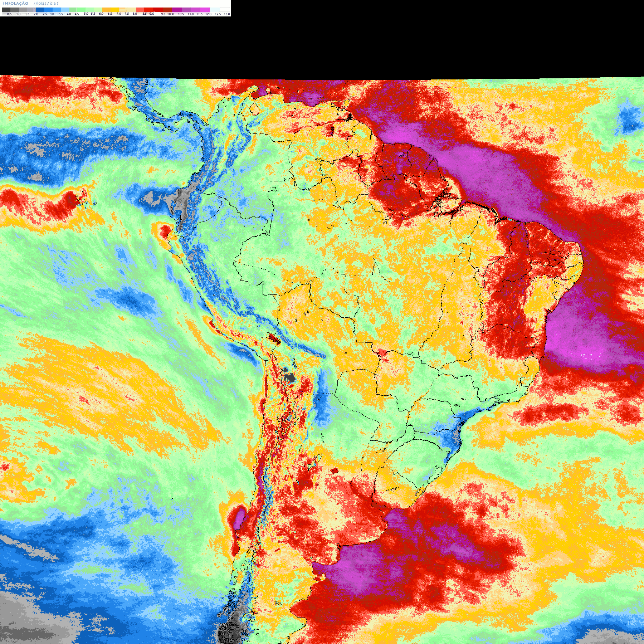Click the '(Horas / dia)' unit label
This screenshot has height=644, width=644.
tap(46, 3)
